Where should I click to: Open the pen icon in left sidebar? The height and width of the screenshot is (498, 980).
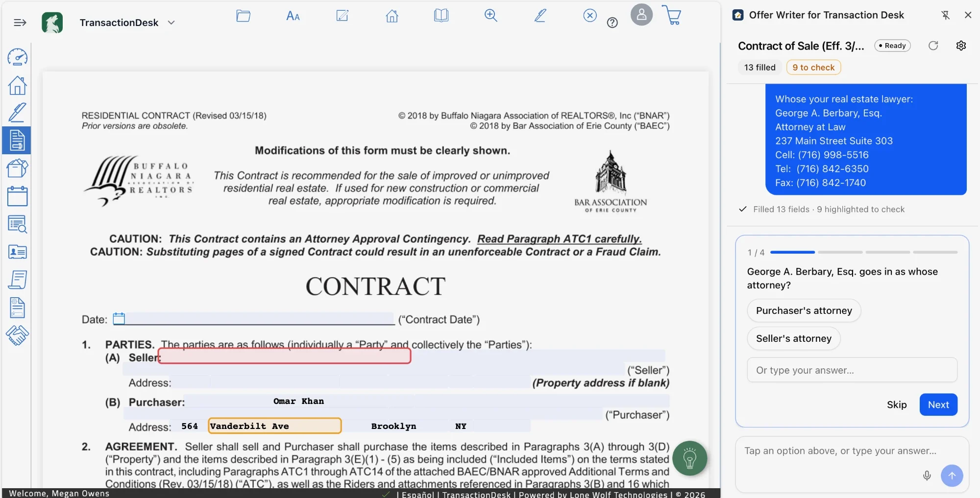pos(18,113)
